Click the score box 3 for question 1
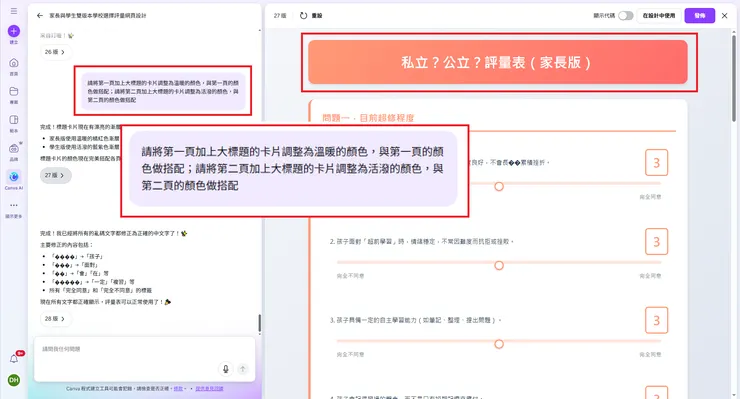Viewport: 740px width, 399px height. 656,163
